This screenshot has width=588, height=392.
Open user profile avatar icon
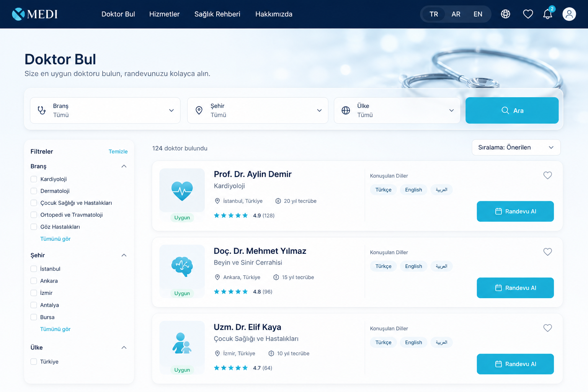569,14
